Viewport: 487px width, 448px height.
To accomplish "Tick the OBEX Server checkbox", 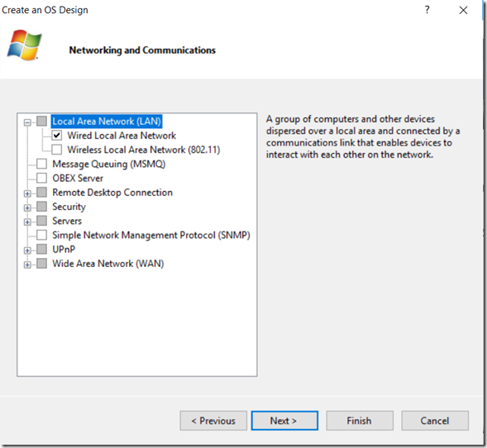I will click(41, 178).
